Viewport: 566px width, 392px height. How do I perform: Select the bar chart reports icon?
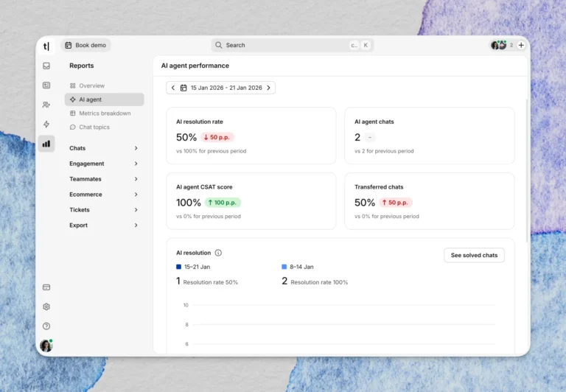pyautogui.click(x=46, y=144)
